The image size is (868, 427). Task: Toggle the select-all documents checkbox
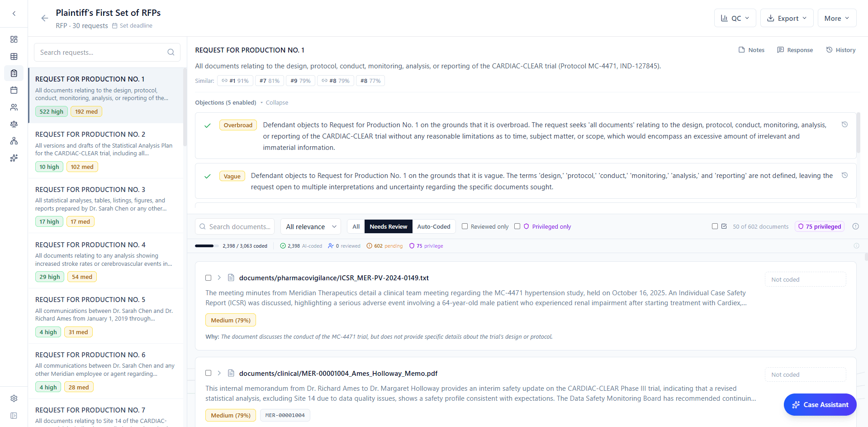(x=715, y=226)
